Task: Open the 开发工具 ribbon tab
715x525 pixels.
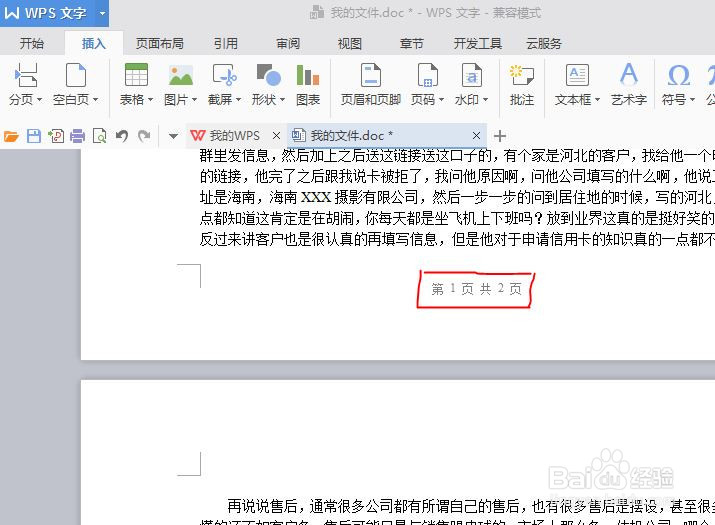Action: (x=477, y=43)
